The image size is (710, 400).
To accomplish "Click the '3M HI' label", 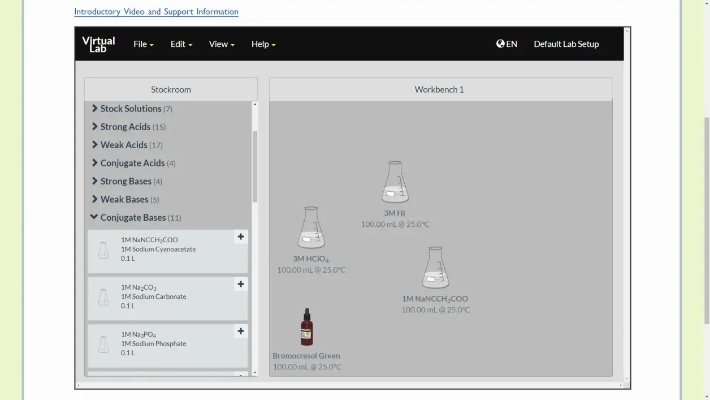I will [x=394, y=213].
